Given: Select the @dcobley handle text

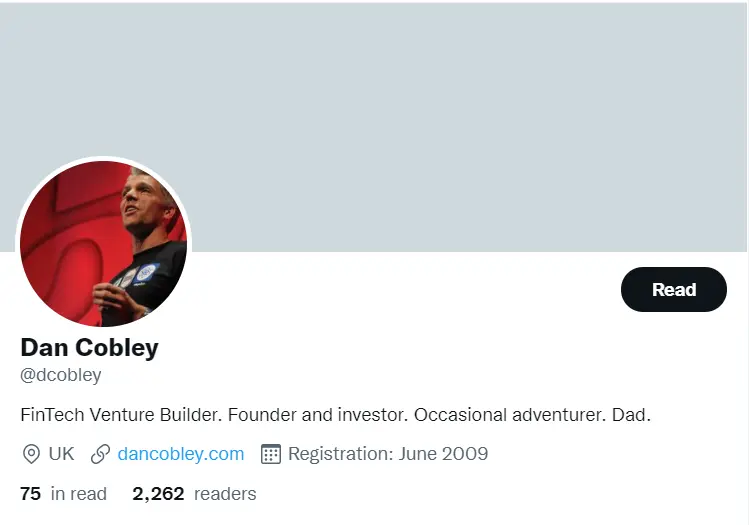Looking at the screenshot, I should pos(61,376).
